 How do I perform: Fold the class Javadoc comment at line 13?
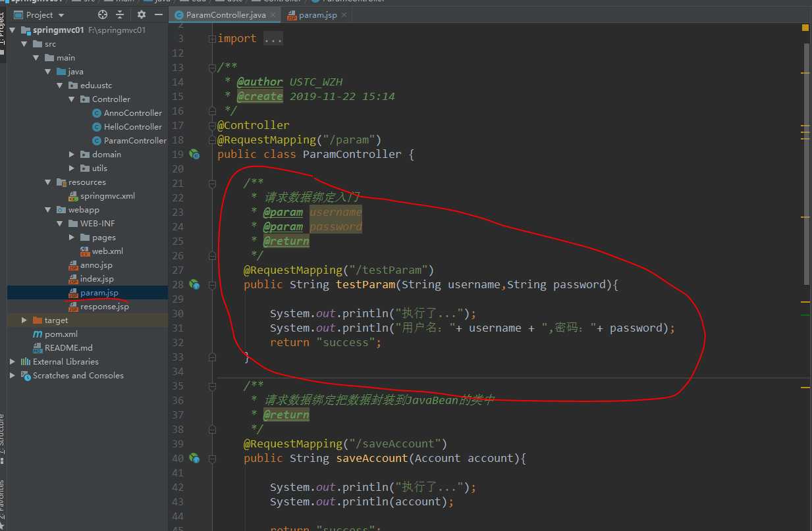point(212,68)
